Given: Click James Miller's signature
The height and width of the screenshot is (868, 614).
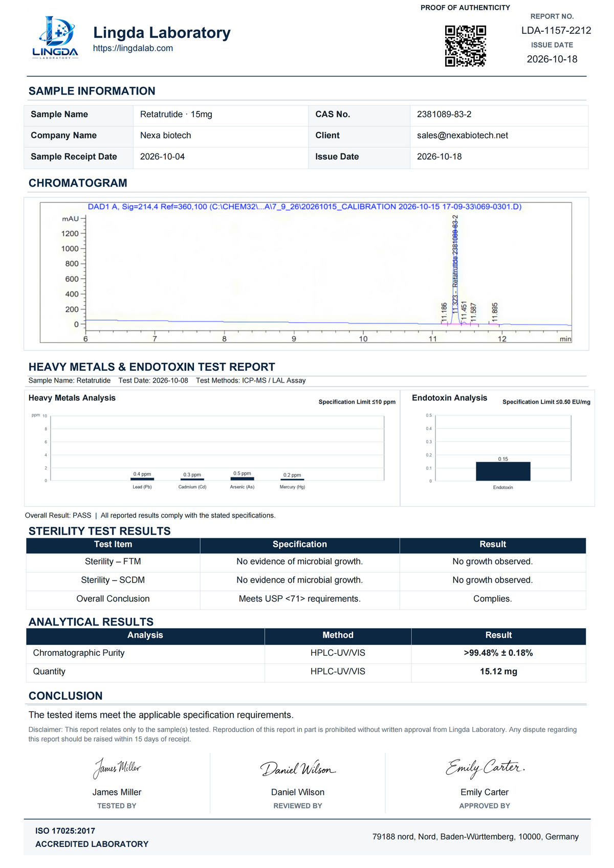Looking at the screenshot, I should pyautogui.click(x=117, y=768).
